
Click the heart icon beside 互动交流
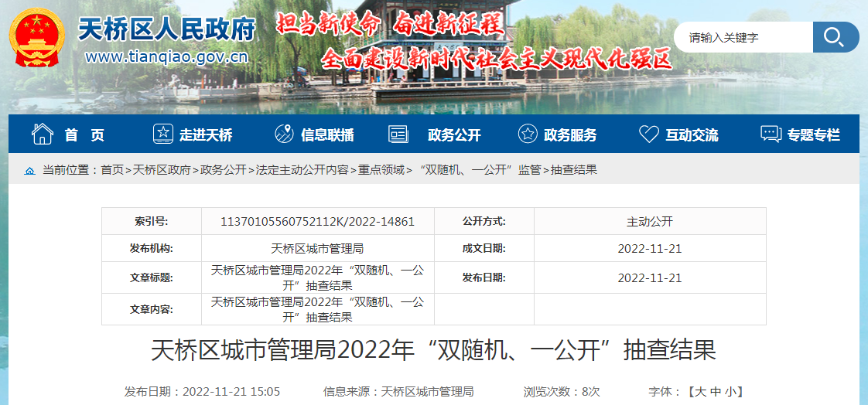coord(648,134)
